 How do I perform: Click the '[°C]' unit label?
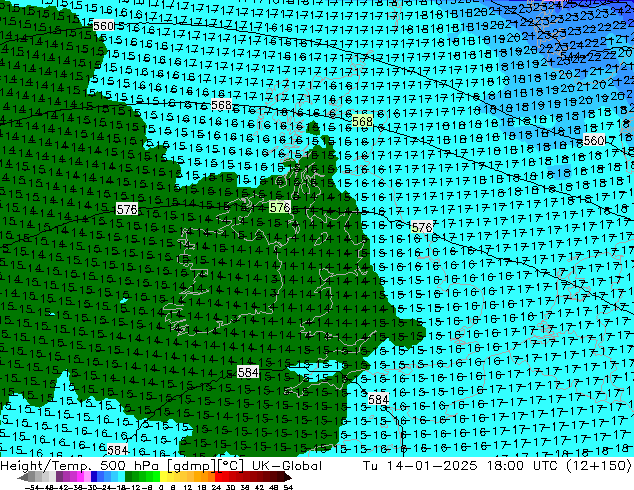[231, 466]
